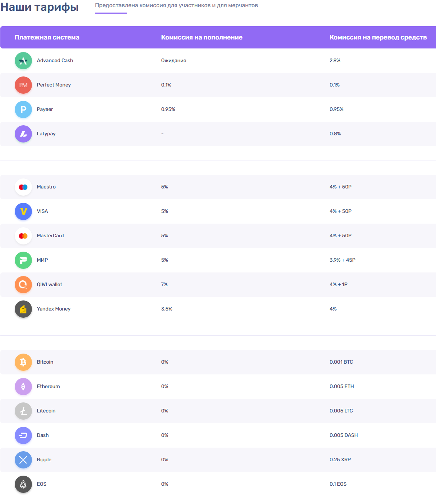Click the Payeer logo icon

point(23,109)
